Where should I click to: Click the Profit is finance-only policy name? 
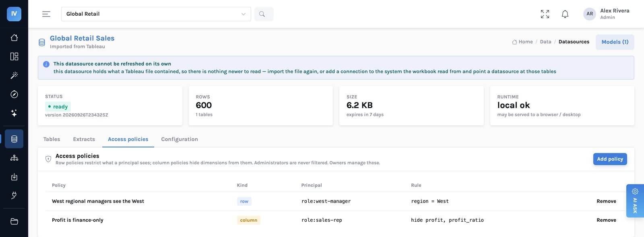[78, 220]
